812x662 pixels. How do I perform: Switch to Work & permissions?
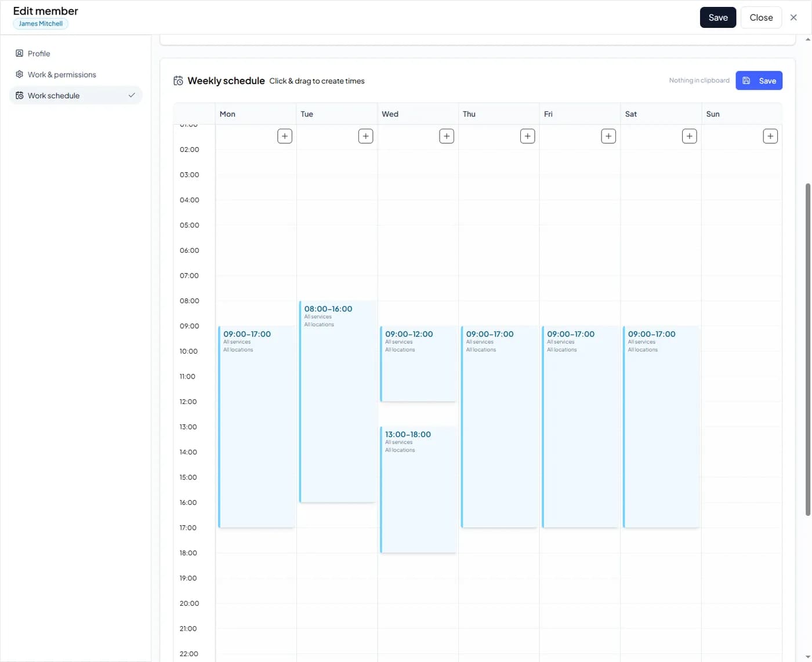pyautogui.click(x=61, y=74)
